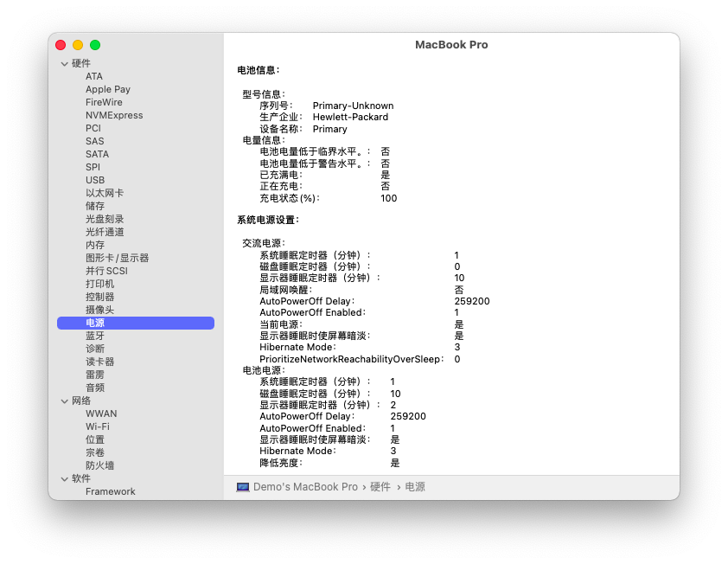This screenshot has width=728, height=564.
Task: Select Wi-Fi under 网络
Action: 98,427
